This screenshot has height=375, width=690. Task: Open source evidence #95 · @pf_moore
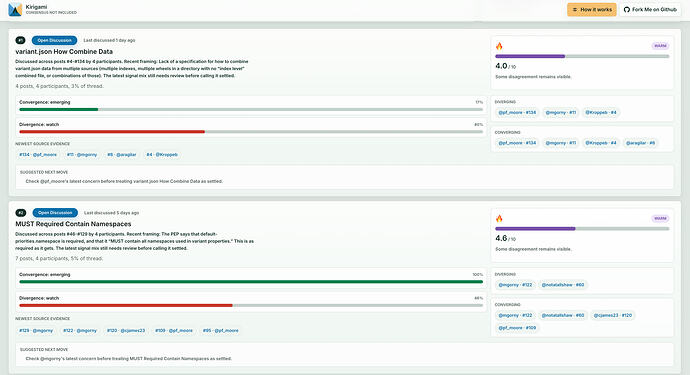click(x=220, y=331)
